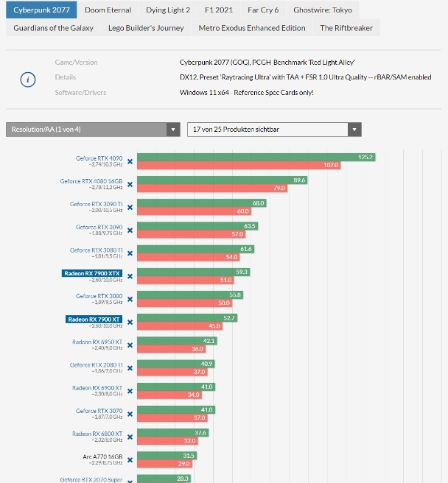Remove Radeon RX 7900 XT via X icon
Viewport: 448px width, 483px height.
130,322
